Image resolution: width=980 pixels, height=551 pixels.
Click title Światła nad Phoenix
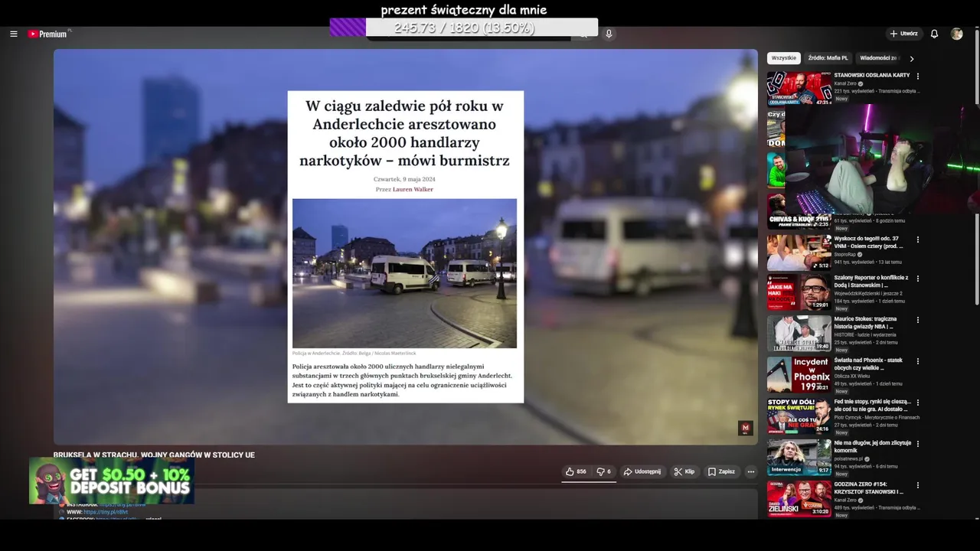pyautogui.click(x=868, y=364)
